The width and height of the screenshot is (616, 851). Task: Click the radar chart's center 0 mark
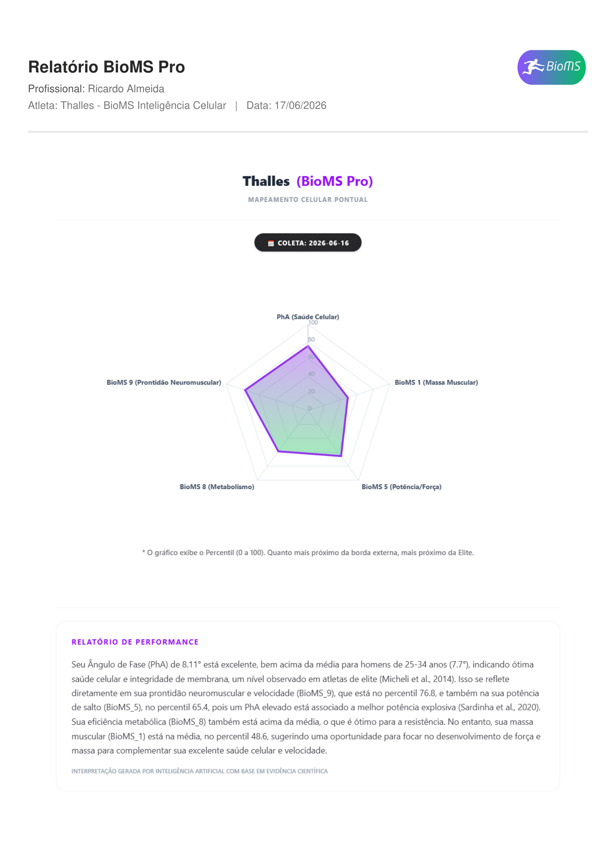pyautogui.click(x=310, y=408)
